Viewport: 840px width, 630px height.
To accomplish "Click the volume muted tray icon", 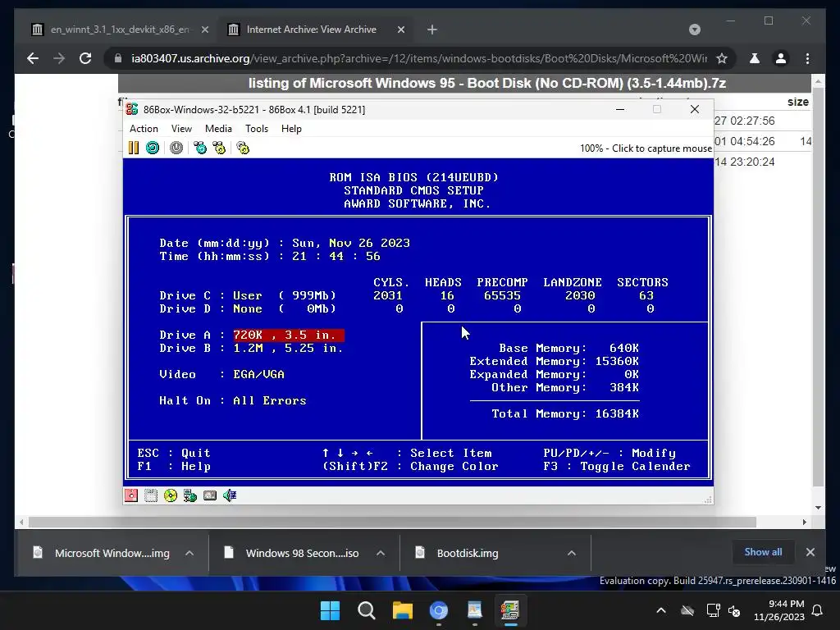I will coord(734,610).
